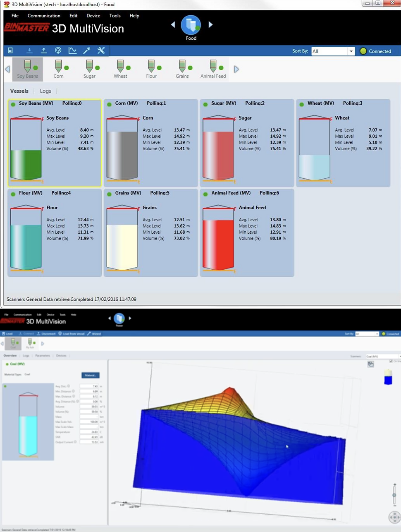Open the Tools menu in Food window
This screenshot has width=401, height=532.
tap(115, 16)
